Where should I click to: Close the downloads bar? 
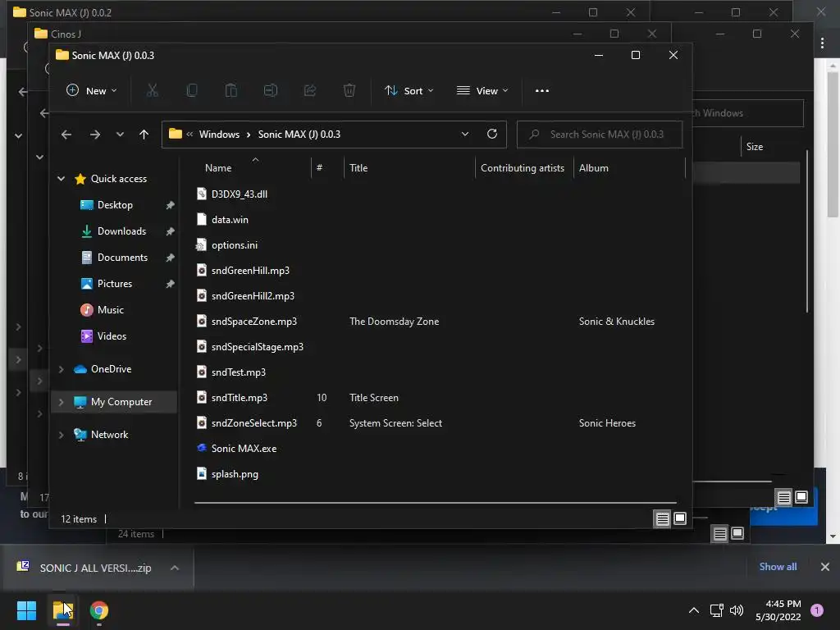[825, 567]
